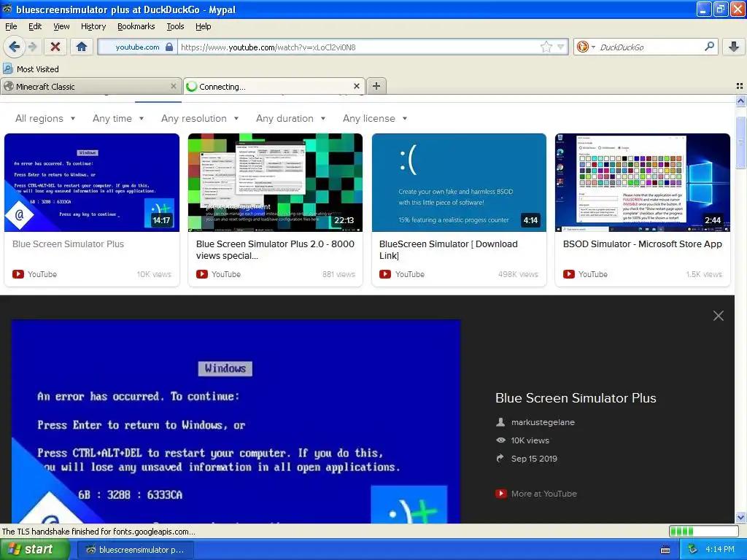Open a new tab with plus button
Screen dimensions: 747x560
pos(376,86)
